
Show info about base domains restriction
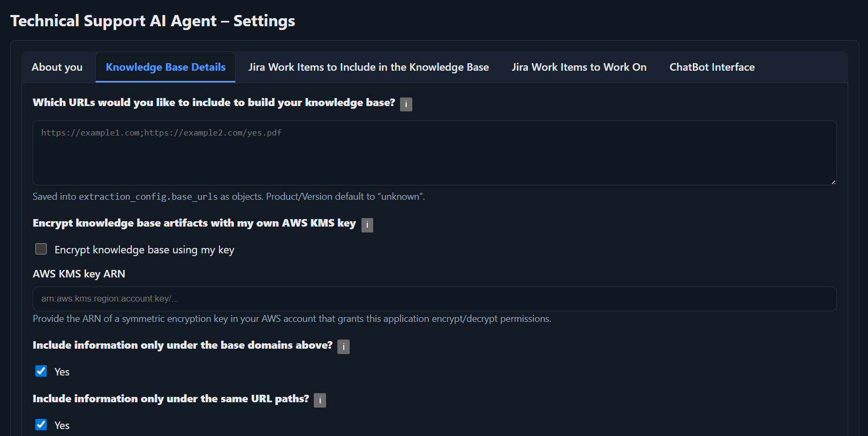coord(343,347)
